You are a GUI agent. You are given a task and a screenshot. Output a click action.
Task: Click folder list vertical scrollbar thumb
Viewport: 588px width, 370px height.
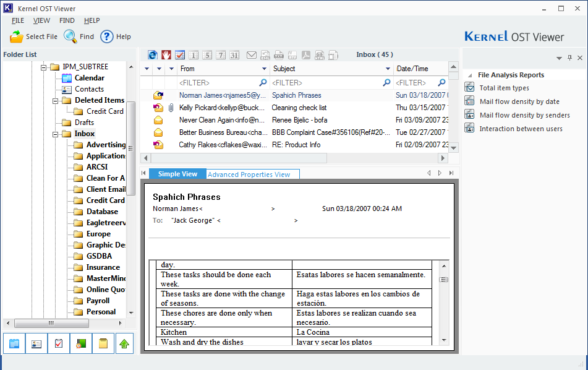[131, 148]
